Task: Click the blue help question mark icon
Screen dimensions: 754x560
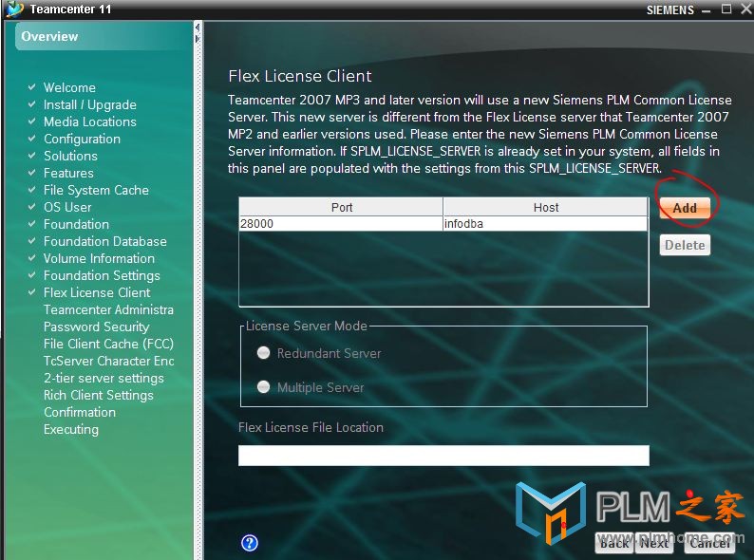Action: 249,543
